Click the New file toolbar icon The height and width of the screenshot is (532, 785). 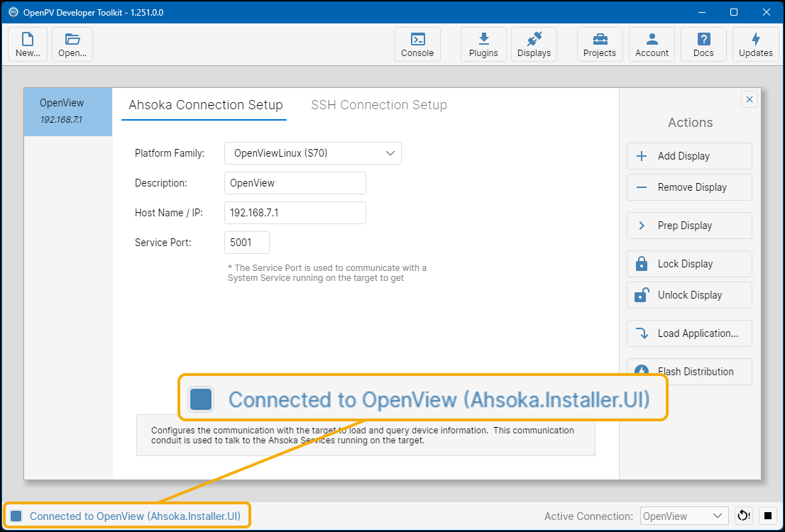coord(28,45)
